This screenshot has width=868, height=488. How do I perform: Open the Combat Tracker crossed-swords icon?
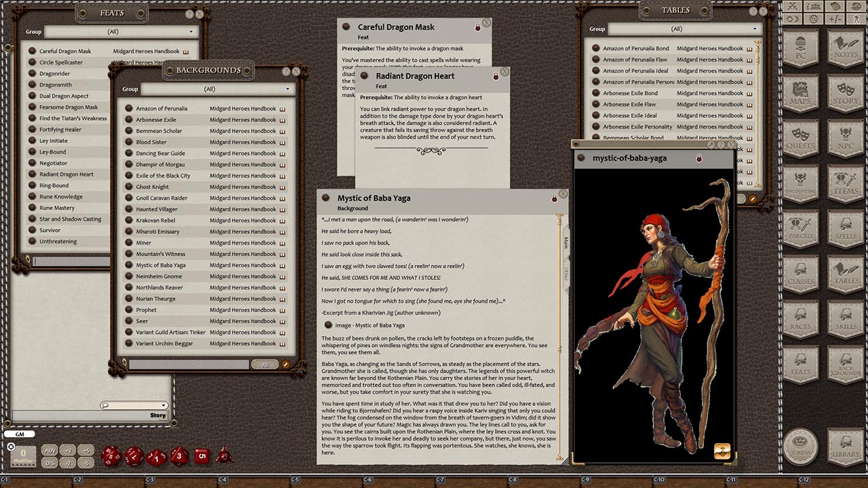point(792,7)
